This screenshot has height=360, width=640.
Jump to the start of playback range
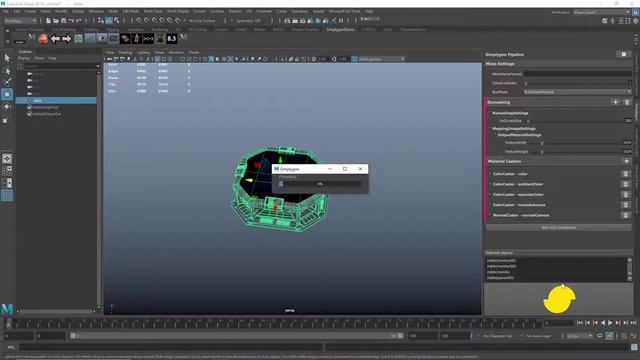[580, 323]
